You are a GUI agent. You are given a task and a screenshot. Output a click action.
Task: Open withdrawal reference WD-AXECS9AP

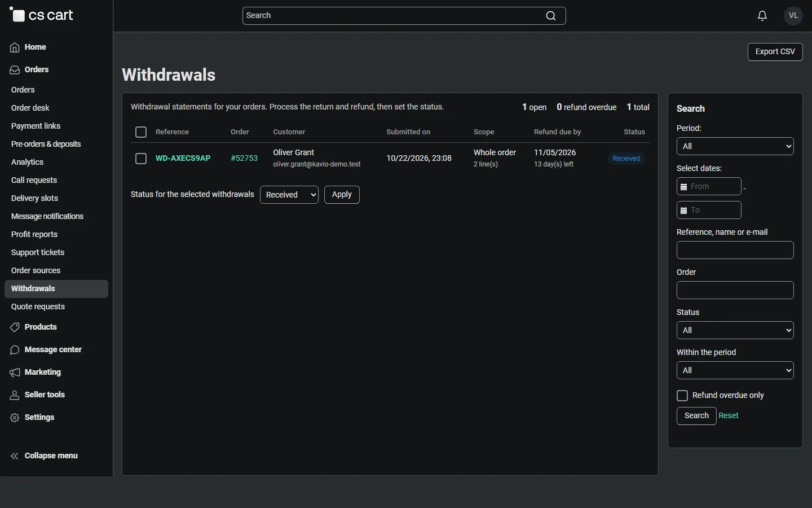(183, 159)
